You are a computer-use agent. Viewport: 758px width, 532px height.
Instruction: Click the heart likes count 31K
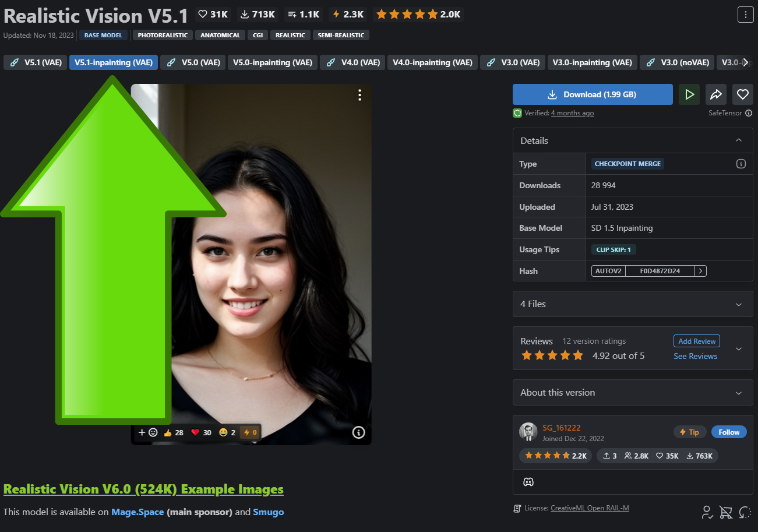pos(213,14)
